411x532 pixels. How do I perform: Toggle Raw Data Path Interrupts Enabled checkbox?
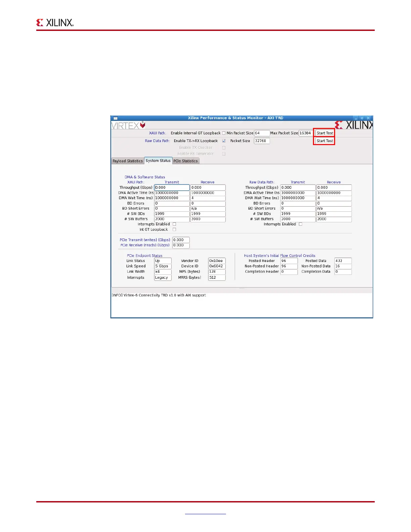click(301, 224)
